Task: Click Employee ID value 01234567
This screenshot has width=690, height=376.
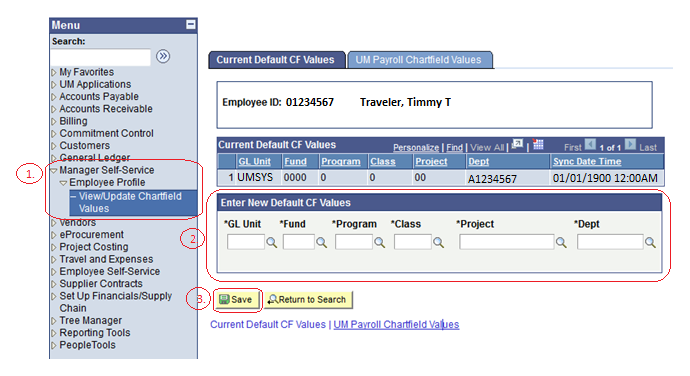Action: pyautogui.click(x=310, y=103)
